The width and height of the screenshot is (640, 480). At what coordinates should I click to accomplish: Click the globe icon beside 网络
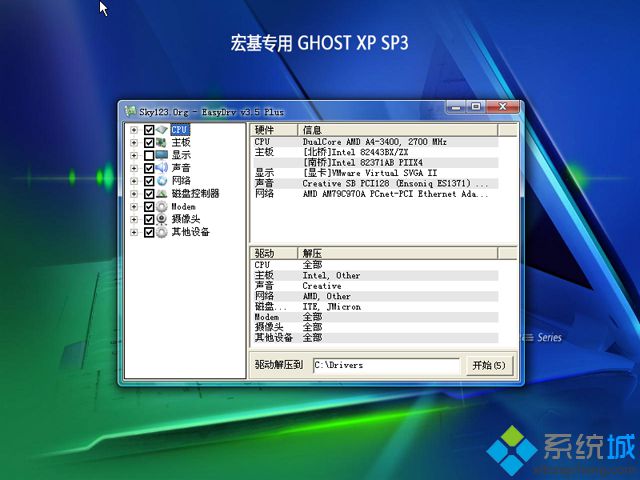point(162,181)
